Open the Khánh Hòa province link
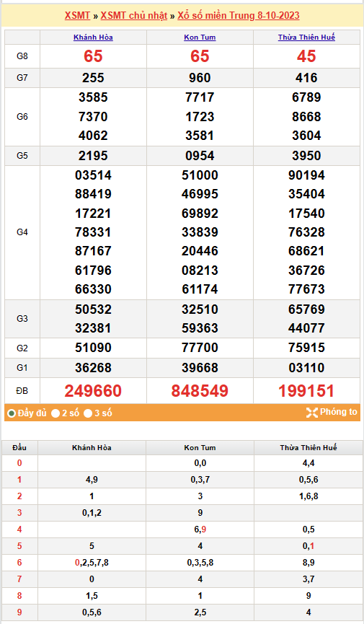This screenshot has width=364, height=624. (93, 38)
